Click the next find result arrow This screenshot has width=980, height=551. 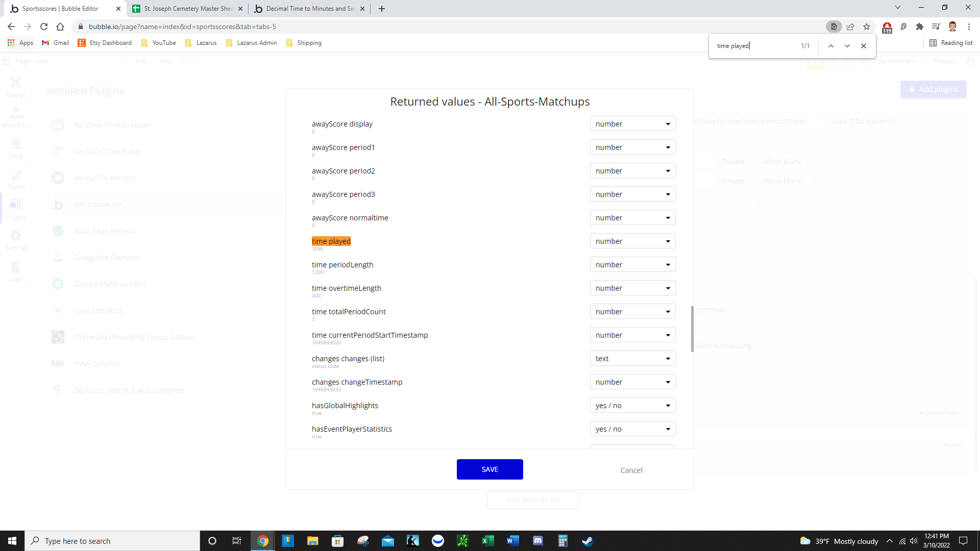click(847, 46)
